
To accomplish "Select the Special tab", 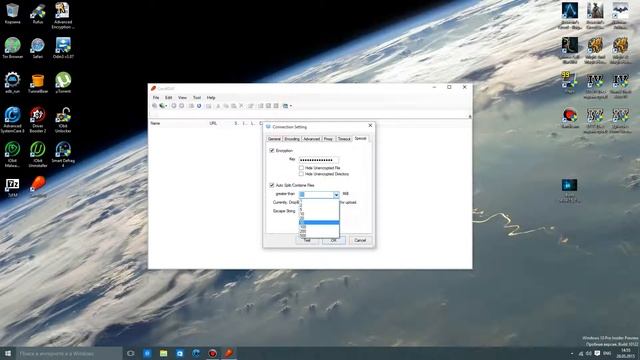I will (x=360, y=138).
